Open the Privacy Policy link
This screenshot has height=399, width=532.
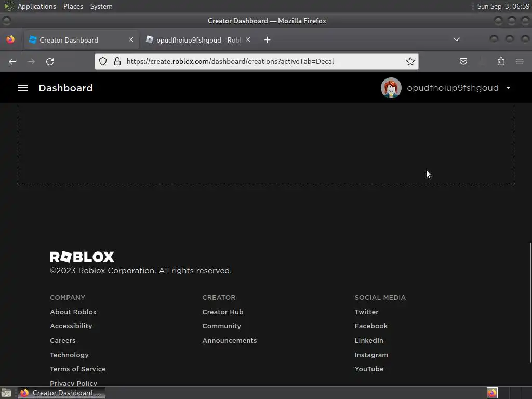[x=73, y=383]
